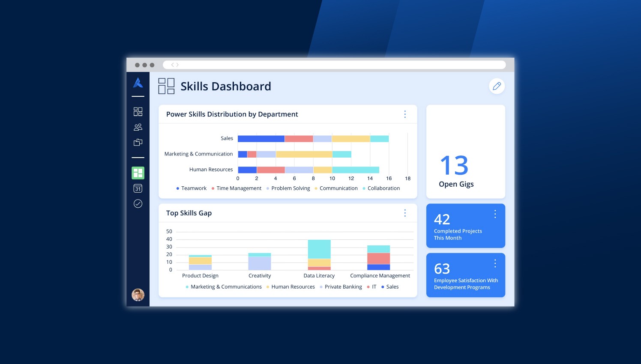
Task: Toggle Time Management legend entry
Action: click(237, 188)
